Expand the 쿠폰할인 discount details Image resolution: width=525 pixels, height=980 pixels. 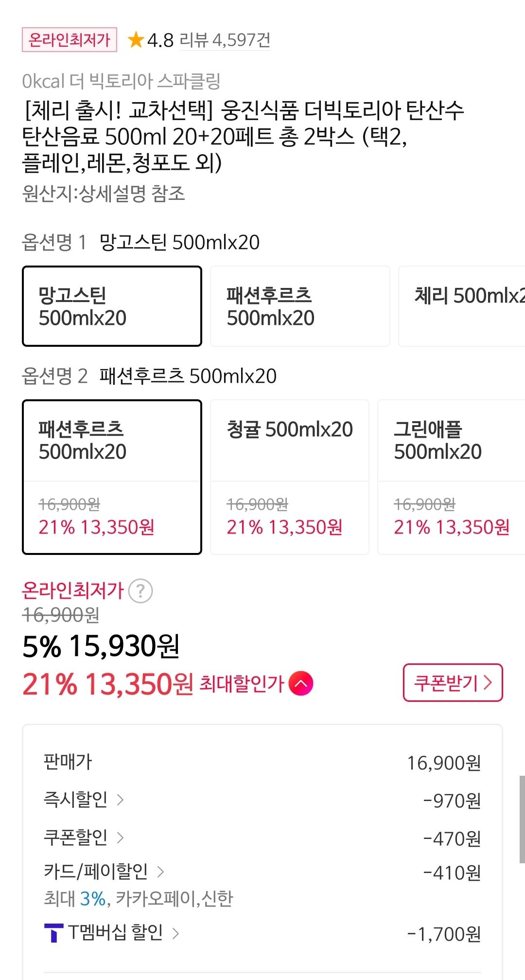pyautogui.click(x=120, y=837)
